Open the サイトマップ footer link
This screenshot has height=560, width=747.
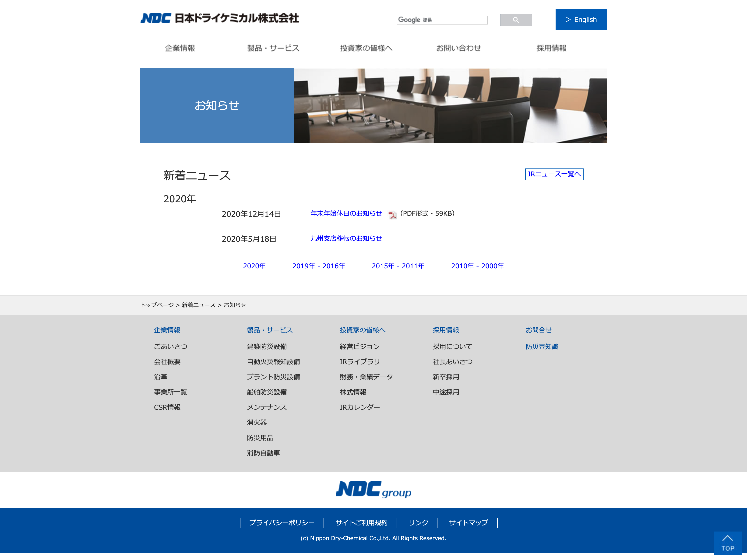point(468,522)
